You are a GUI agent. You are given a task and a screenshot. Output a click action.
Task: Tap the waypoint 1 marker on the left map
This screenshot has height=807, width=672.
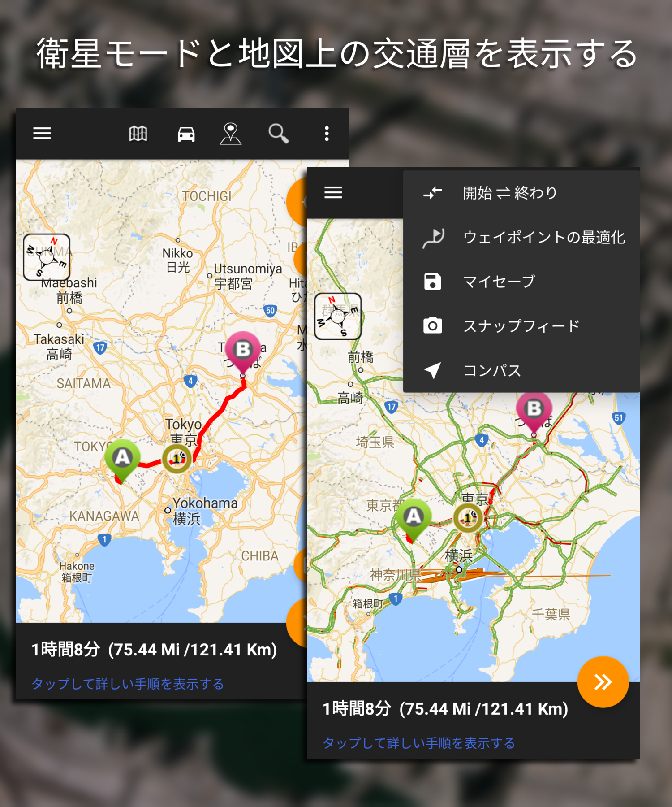177,459
